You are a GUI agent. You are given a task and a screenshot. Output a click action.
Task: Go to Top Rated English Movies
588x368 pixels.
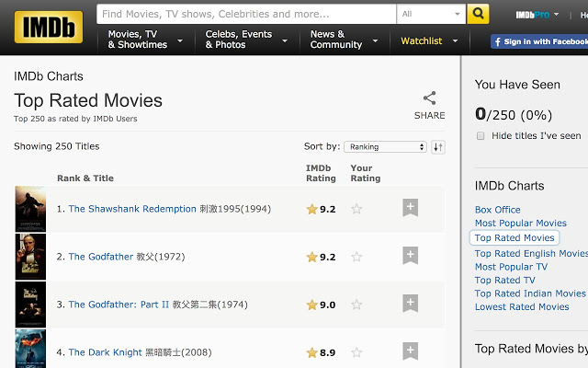point(531,254)
